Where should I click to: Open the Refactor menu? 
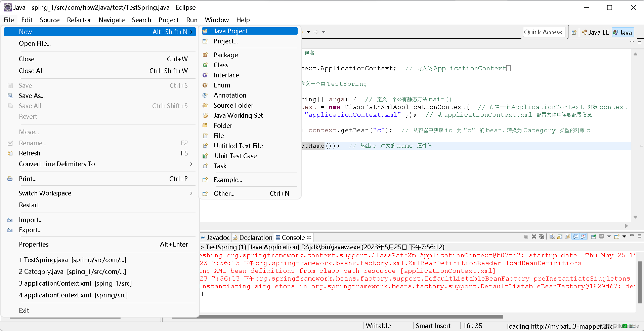click(x=79, y=20)
